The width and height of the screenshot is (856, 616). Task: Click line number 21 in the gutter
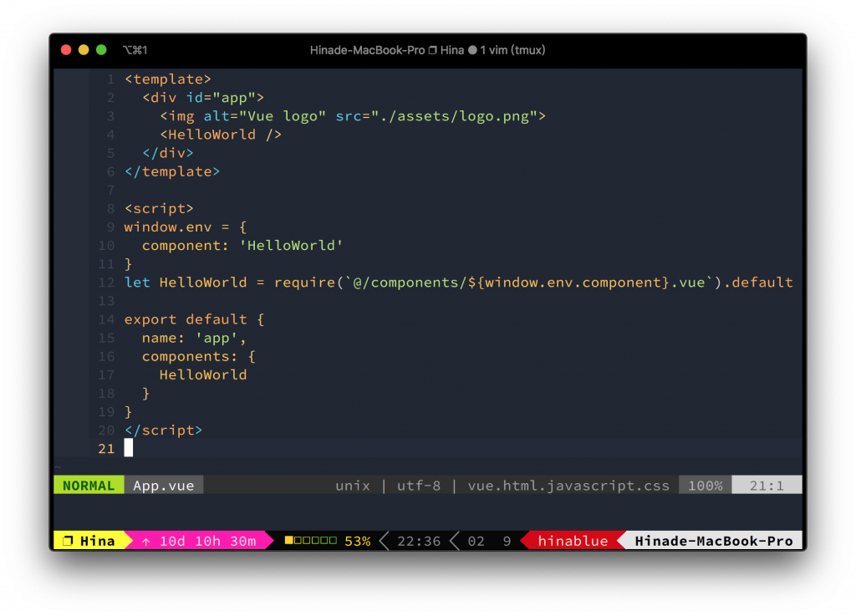pyautogui.click(x=106, y=449)
